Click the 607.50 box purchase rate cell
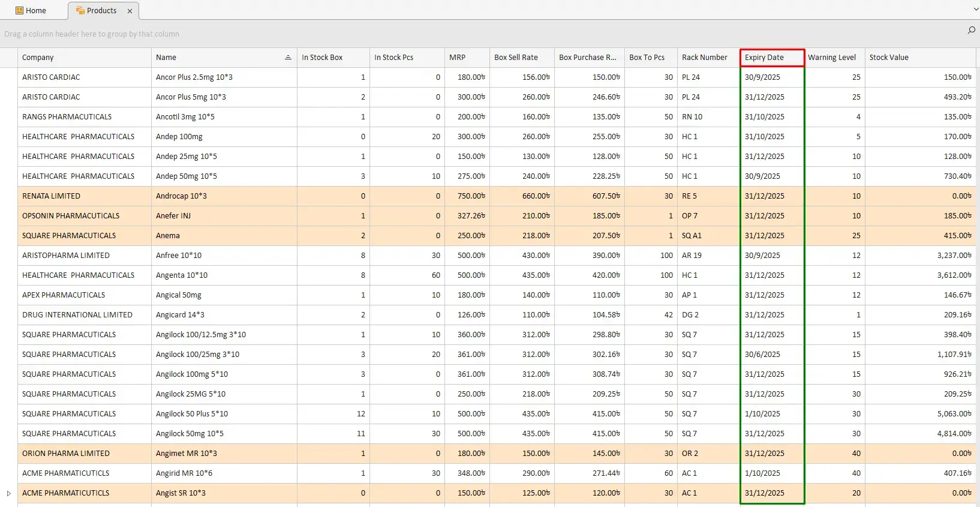Screen dimensions: 980x507 pyautogui.click(x=590, y=196)
